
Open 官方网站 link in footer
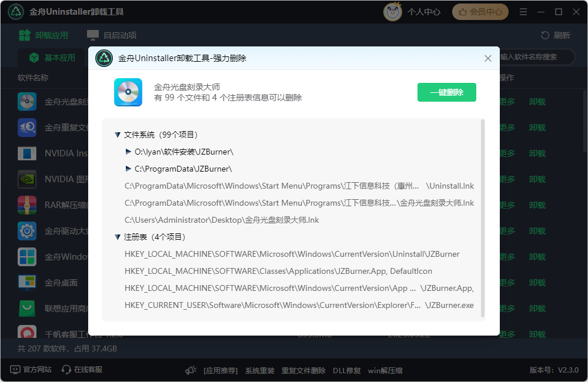(x=37, y=370)
